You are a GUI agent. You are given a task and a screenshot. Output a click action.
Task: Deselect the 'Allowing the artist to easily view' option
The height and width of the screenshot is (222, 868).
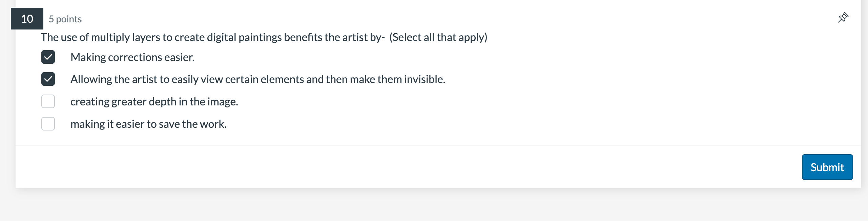pos(48,79)
